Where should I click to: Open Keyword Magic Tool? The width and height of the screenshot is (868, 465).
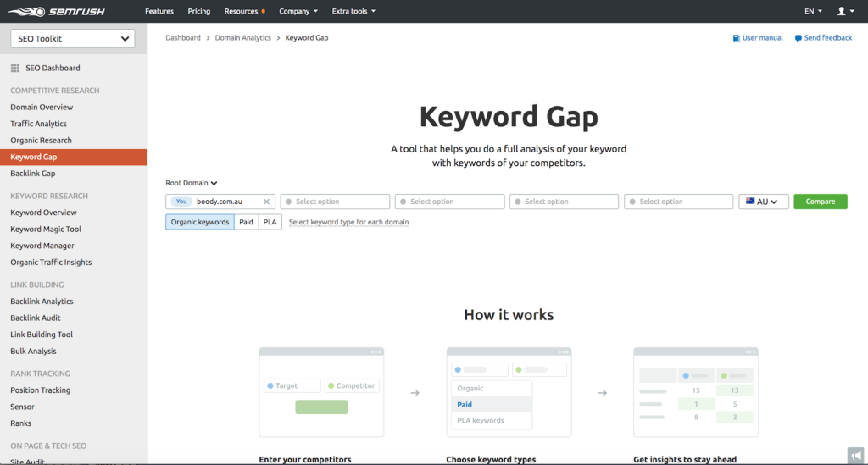coord(46,229)
